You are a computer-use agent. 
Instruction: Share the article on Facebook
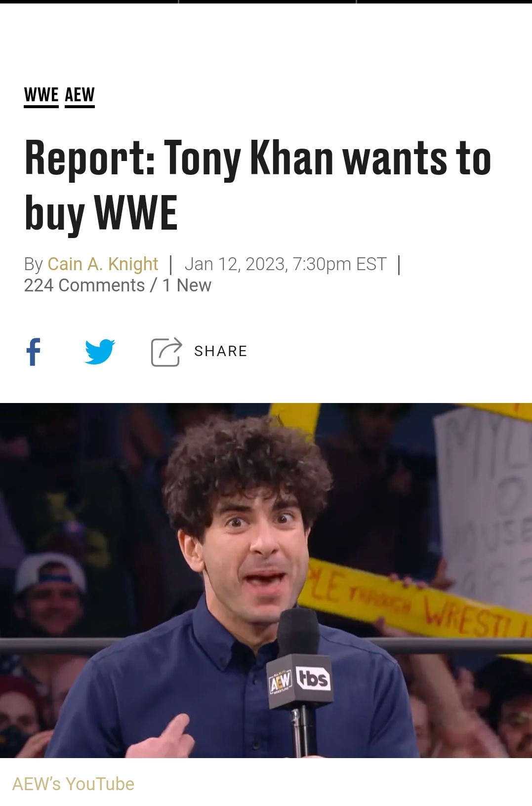[x=33, y=352]
